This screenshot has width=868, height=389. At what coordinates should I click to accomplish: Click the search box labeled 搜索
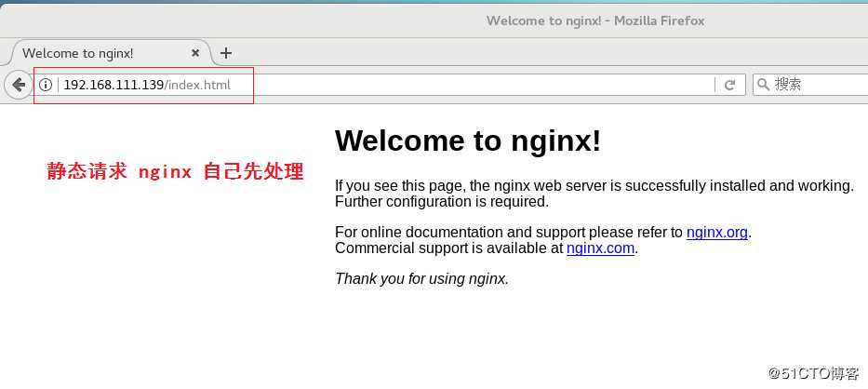tap(810, 85)
